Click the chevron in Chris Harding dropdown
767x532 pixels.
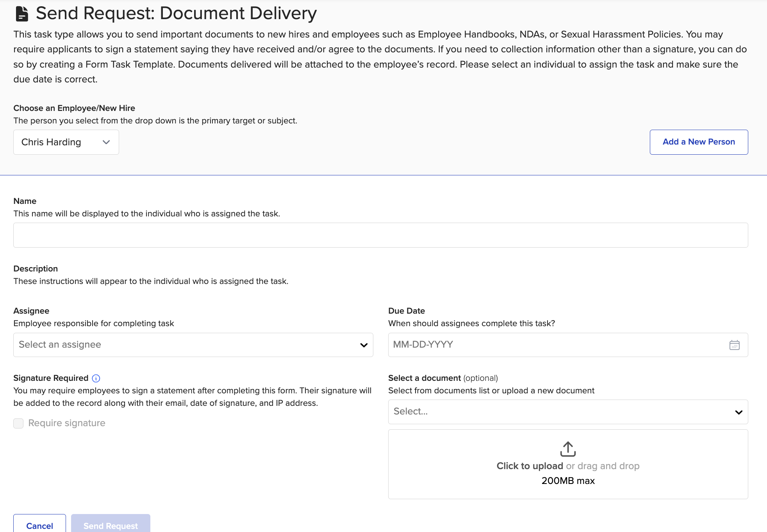pos(106,142)
